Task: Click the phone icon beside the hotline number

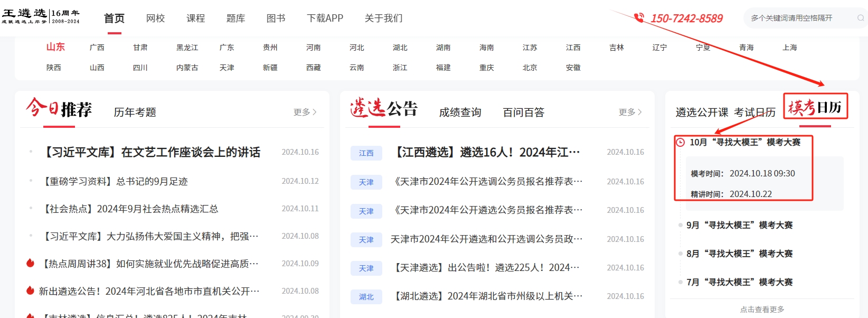Action: click(639, 18)
